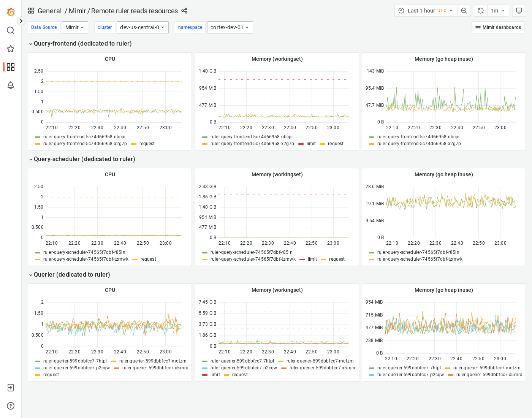532x418 pixels.
Task: Open Alerting via the bell icon
Action: 10,85
